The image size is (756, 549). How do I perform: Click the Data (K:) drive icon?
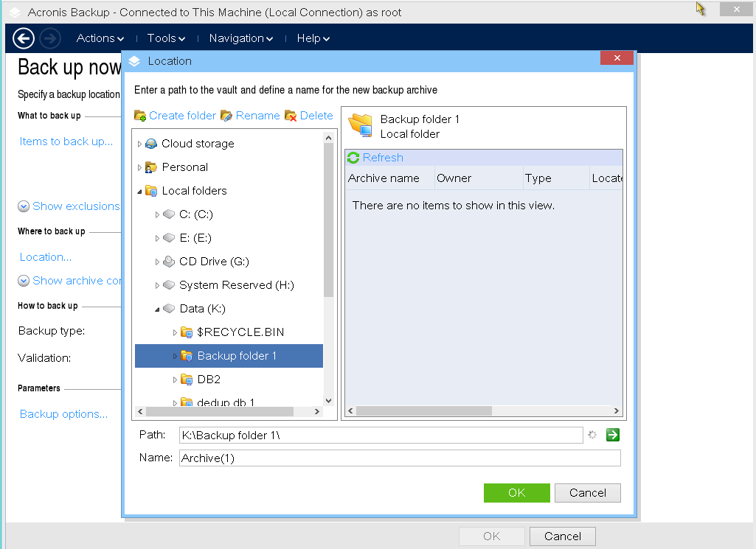[169, 309]
